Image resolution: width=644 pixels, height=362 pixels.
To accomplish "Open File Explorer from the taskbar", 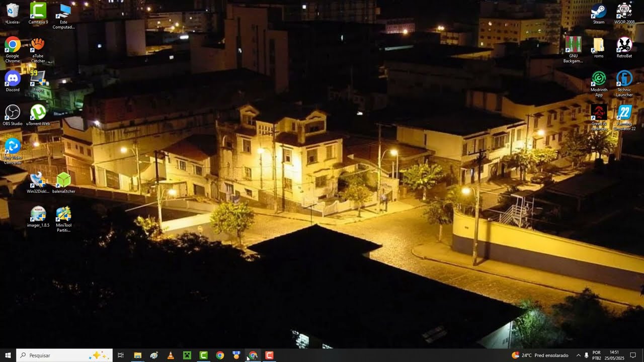I will (x=137, y=355).
